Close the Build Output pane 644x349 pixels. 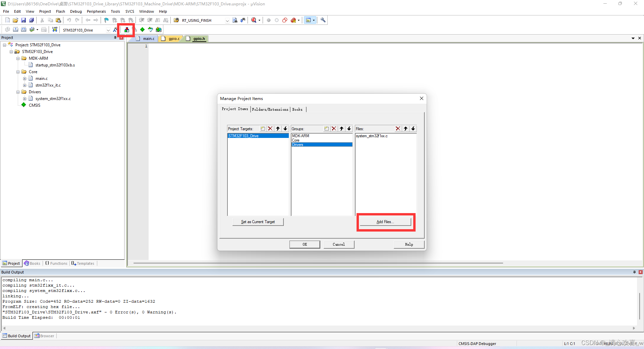coord(640,272)
